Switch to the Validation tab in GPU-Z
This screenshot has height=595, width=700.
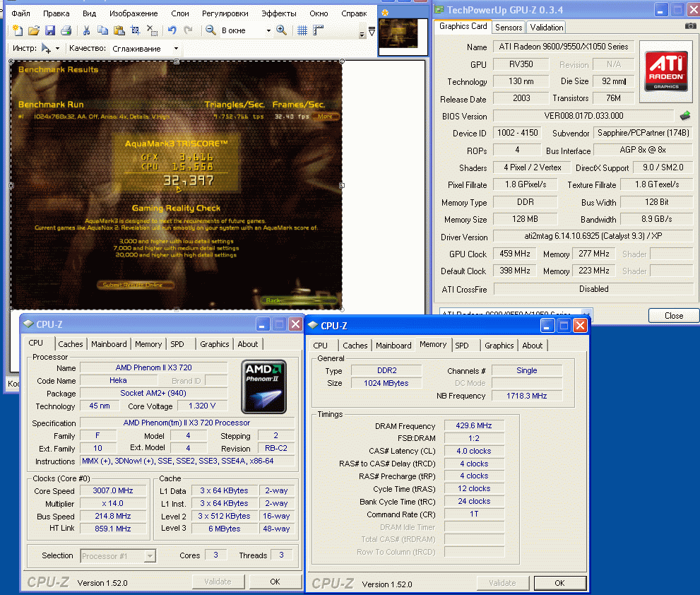point(547,28)
